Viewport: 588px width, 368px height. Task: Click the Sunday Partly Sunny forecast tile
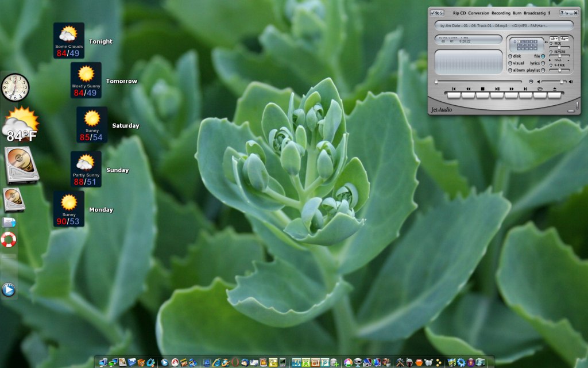pyautogui.click(x=86, y=169)
